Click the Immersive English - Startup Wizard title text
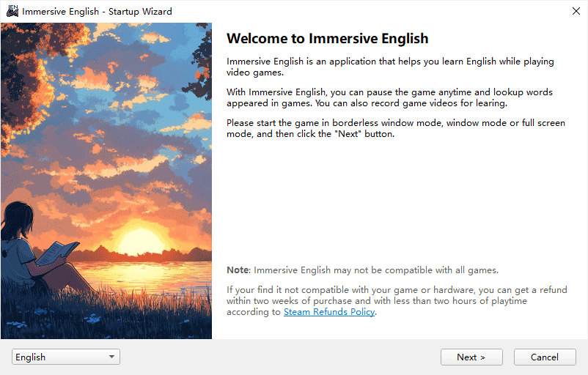The height and width of the screenshot is (375, 588). click(97, 12)
